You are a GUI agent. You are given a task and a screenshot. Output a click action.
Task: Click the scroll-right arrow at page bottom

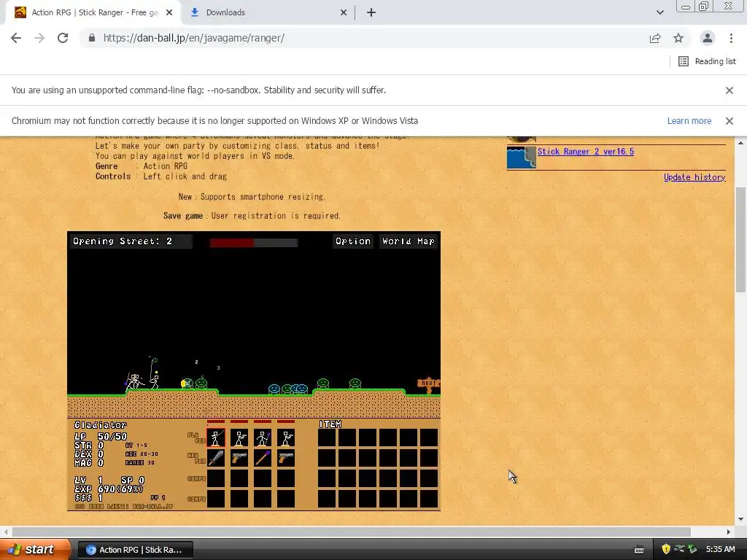pyautogui.click(x=729, y=532)
